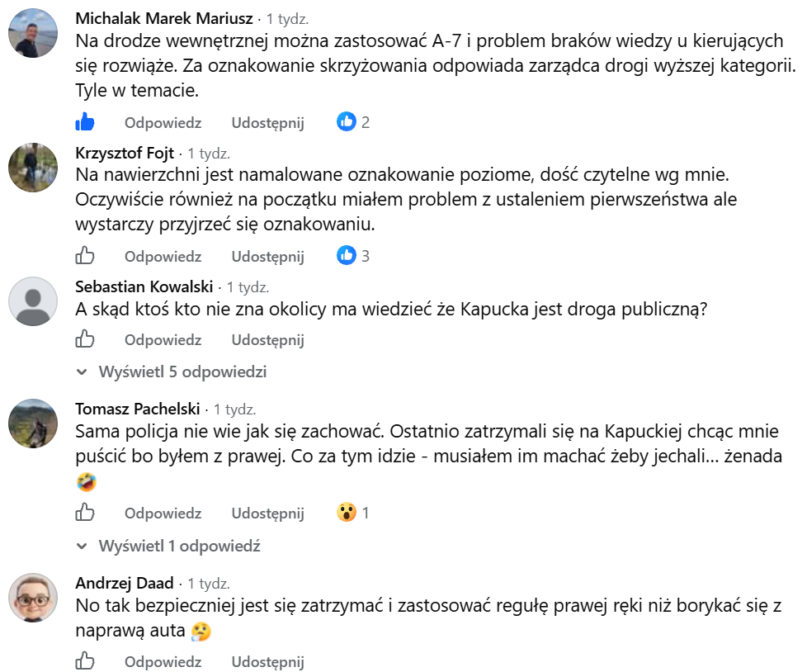The width and height of the screenshot is (807, 672).
Task: Click Sebastian Kowalski's default gray avatar
Action: click(33, 301)
